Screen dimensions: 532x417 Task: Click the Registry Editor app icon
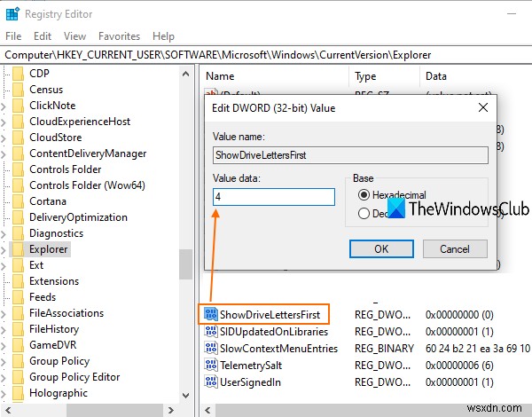[12, 14]
